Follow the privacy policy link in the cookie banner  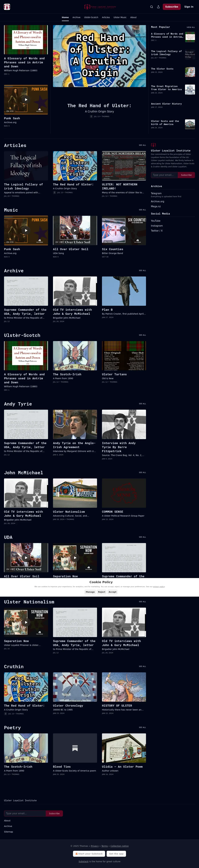pyautogui.click(x=159, y=587)
